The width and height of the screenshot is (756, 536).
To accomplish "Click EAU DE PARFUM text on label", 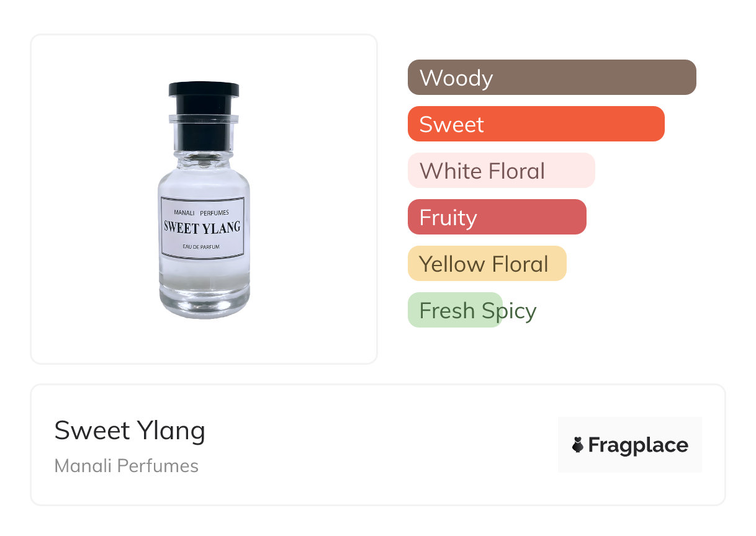I will (x=202, y=248).
